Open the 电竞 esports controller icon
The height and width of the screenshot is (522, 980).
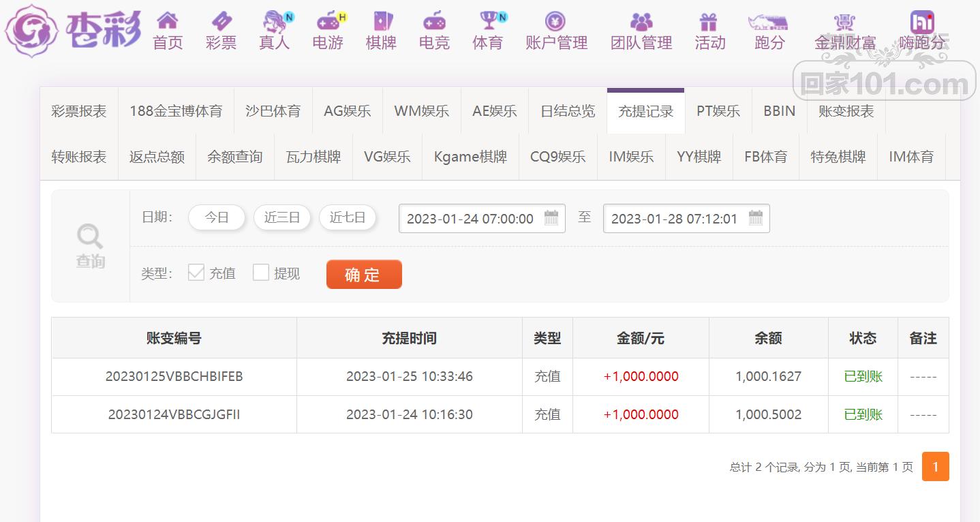pos(434,20)
